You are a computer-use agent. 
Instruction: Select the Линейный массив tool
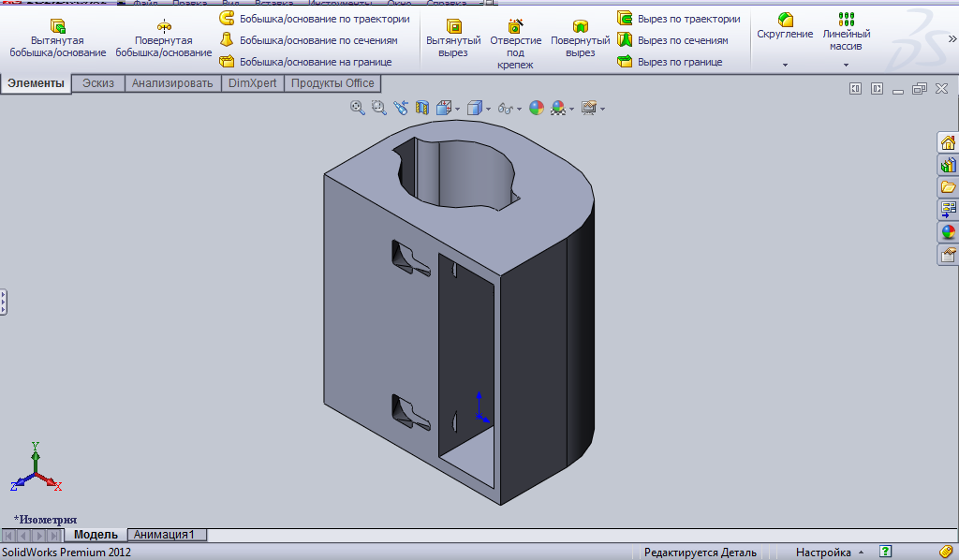click(846, 32)
